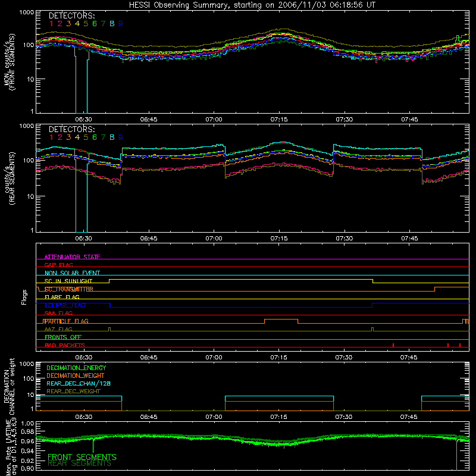This screenshot has width=476, height=476.
Task: Click first BAD_PACKETS red tick after 07:30
Action: (x=393, y=345)
